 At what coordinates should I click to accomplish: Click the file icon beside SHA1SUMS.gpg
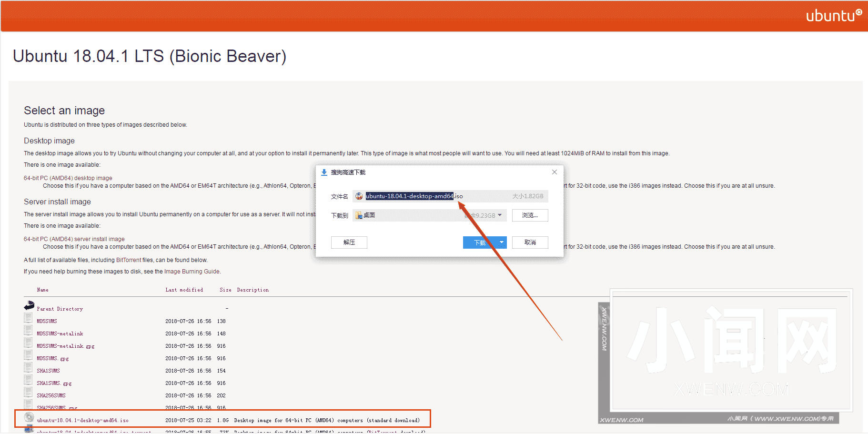point(29,380)
